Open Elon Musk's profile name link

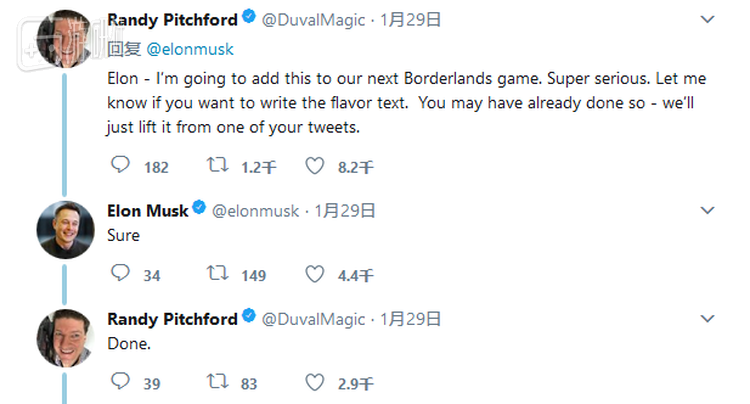(147, 210)
